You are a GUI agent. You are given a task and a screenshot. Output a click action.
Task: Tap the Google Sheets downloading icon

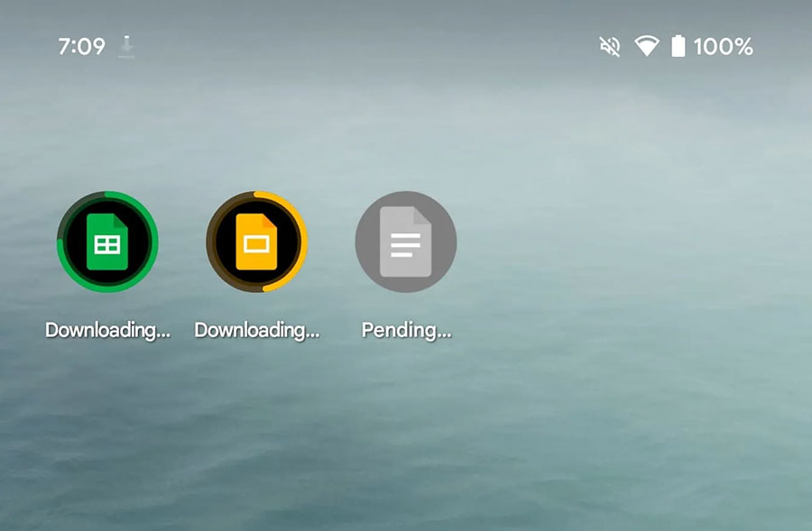click(107, 242)
